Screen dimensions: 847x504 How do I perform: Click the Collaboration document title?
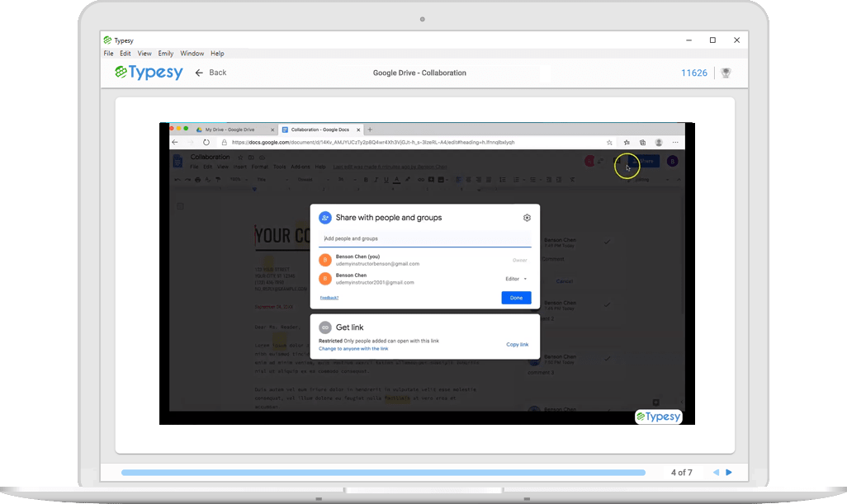211,157
